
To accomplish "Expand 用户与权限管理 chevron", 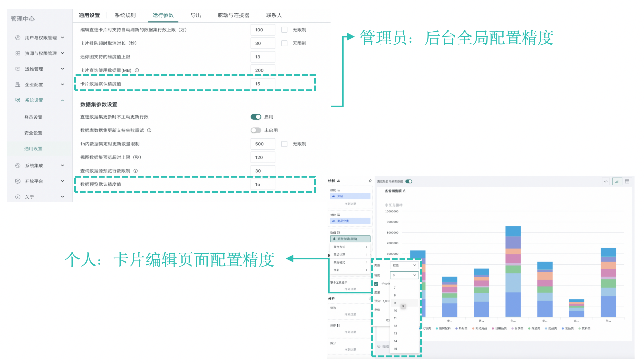I will 62,38.
